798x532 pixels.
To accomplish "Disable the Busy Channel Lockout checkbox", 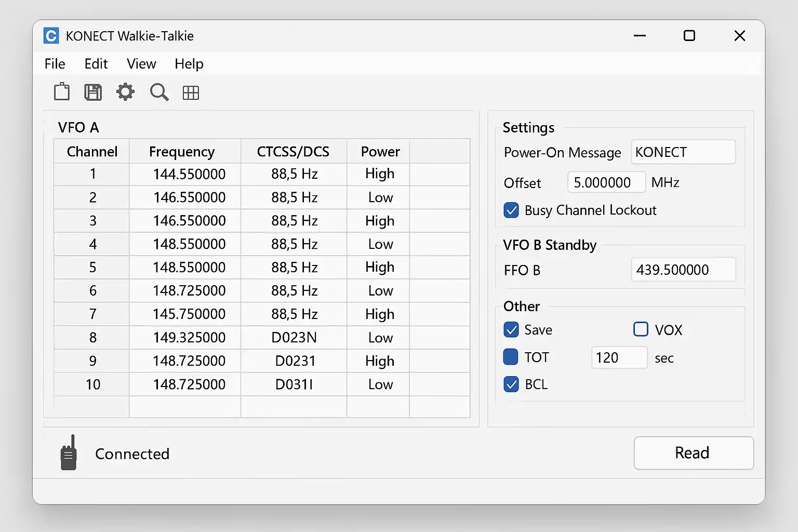I will click(x=511, y=210).
